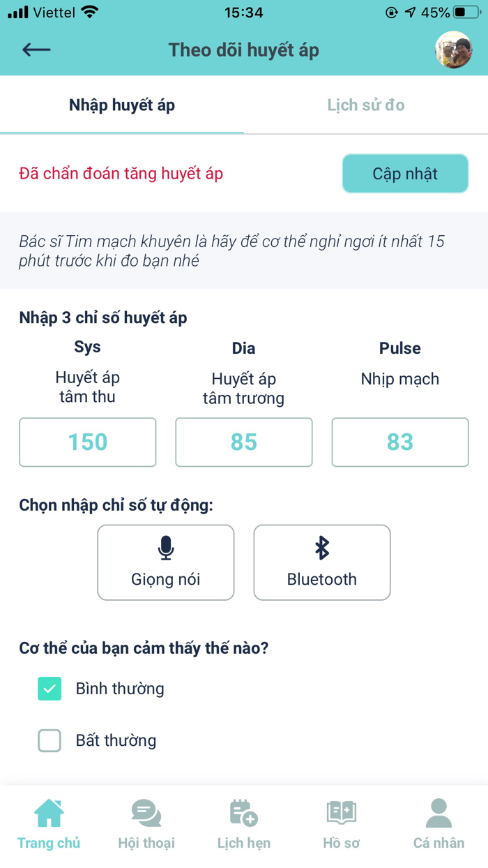Select the Sys field showing 150
This screenshot has width=488, height=868.
87,442
